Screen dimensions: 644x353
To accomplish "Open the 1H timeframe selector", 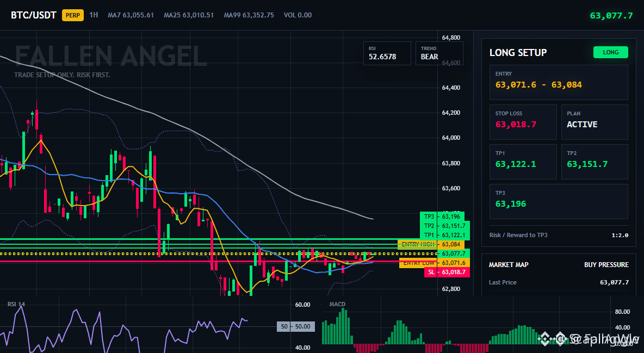I will tap(94, 15).
